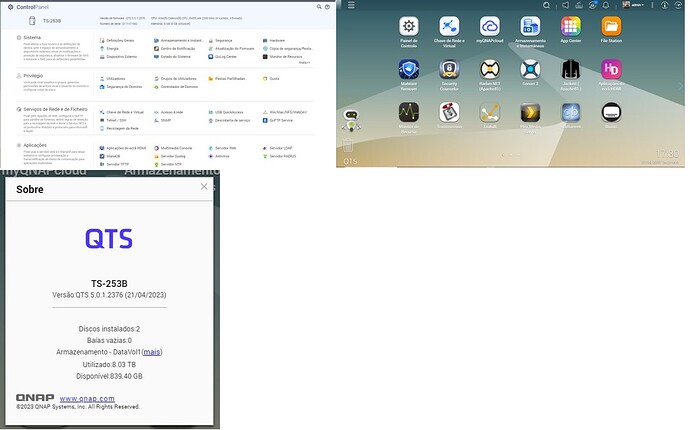This screenshot has height=430, width=690.
Task: Open Monitor de Recursos in ControlPanel list
Action: pos(283,57)
